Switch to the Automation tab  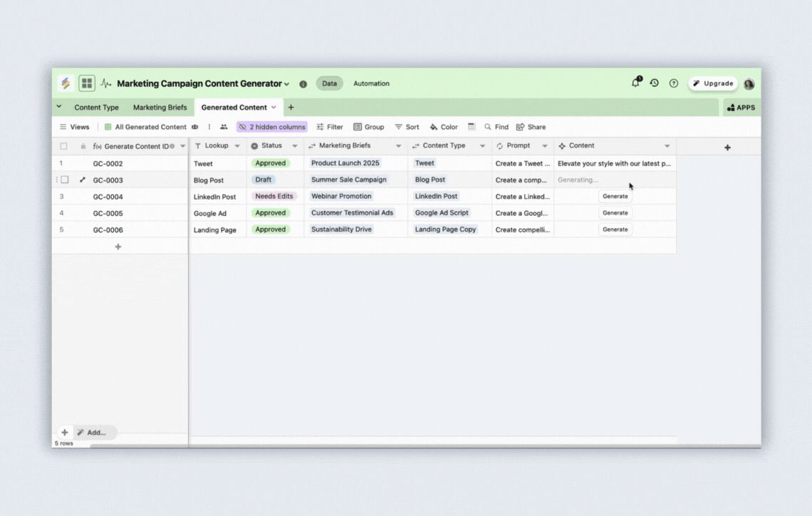coord(371,83)
